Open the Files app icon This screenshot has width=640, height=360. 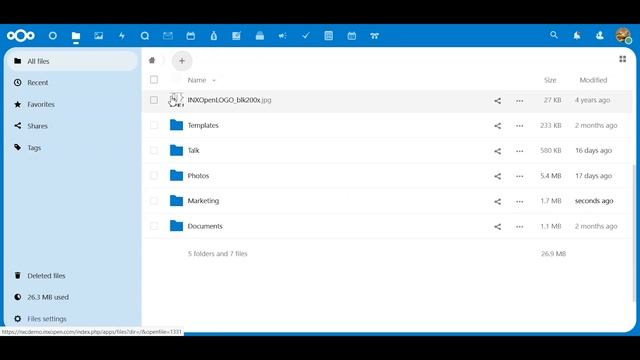click(76, 36)
